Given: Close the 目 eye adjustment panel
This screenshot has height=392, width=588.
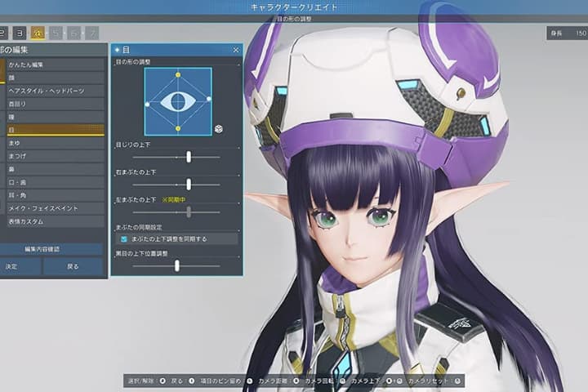Looking at the screenshot, I should click(236, 50).
